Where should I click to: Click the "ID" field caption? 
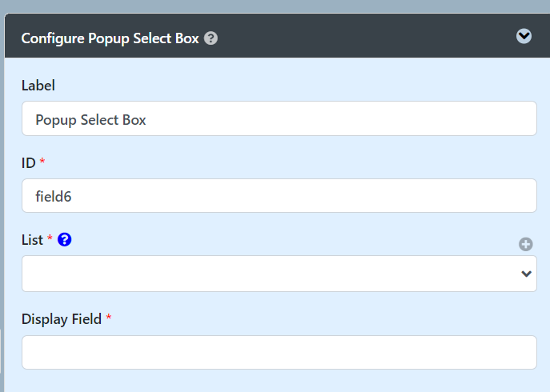[x=28, y=163]
